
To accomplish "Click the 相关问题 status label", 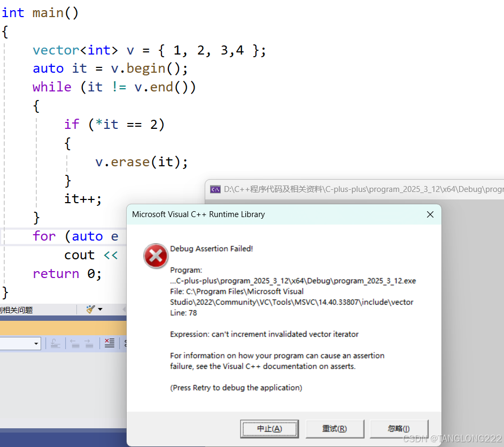I will click(17, 310).
